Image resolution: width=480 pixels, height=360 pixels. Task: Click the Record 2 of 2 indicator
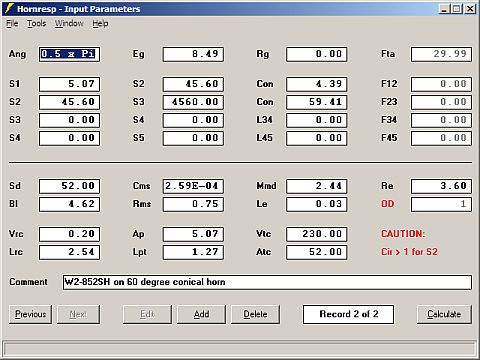(348, 314)
